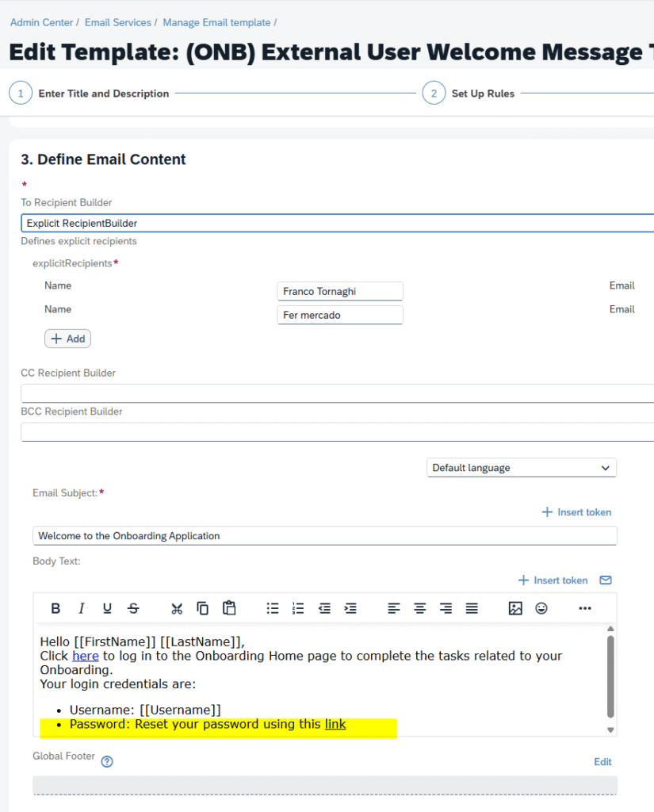Image resolution: width=654 pixels, height=812 pixels.
Task: Open the Default language dropdown
Action: click(521, 468)
